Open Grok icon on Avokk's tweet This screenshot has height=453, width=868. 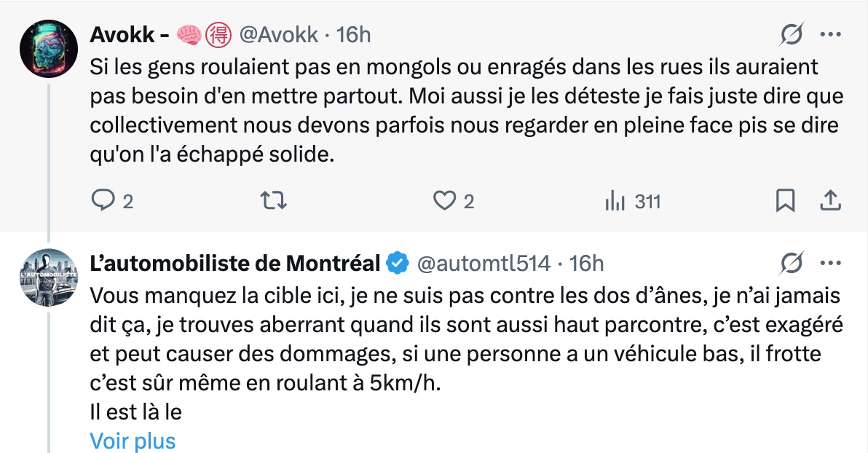coord(792,34)
